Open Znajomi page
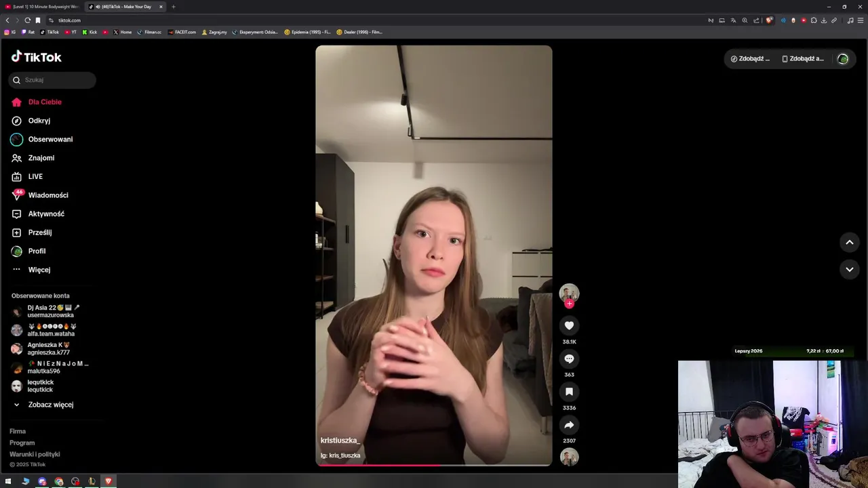The width and height of the screenshot is (868, 488). pos(33,158)
